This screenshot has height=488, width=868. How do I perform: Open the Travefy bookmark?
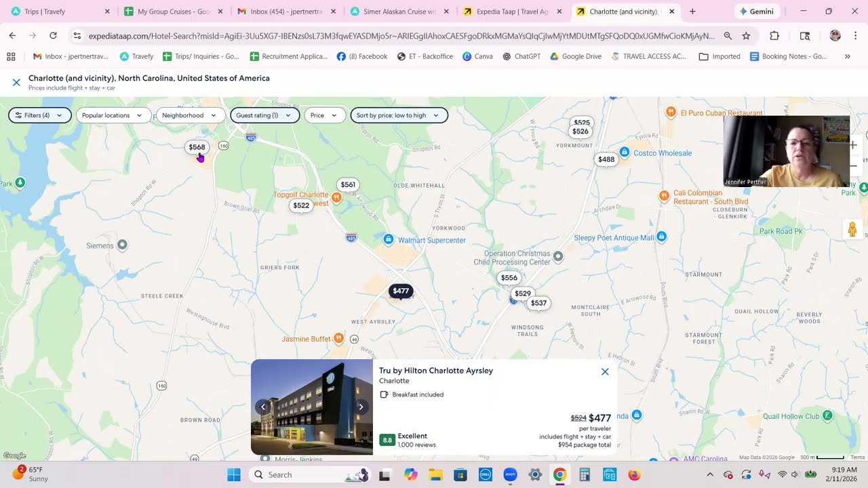136,56
